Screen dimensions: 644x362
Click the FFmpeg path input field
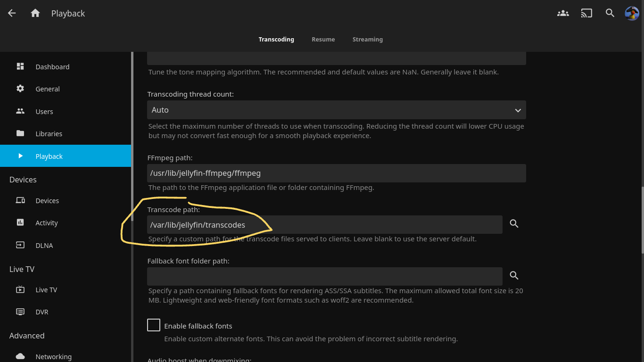336,173
